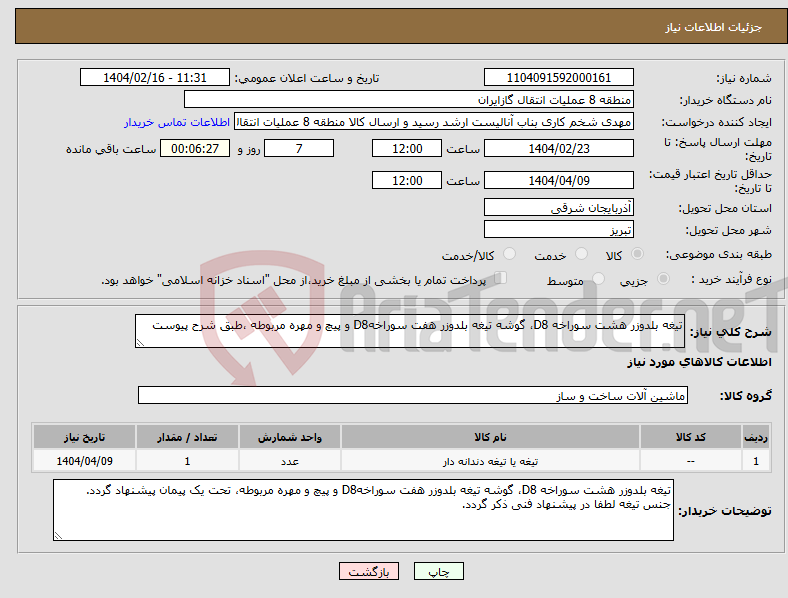Screen dimensions: 788x598
Task: Click the چاپ (print) button
Action: point(438,571)
